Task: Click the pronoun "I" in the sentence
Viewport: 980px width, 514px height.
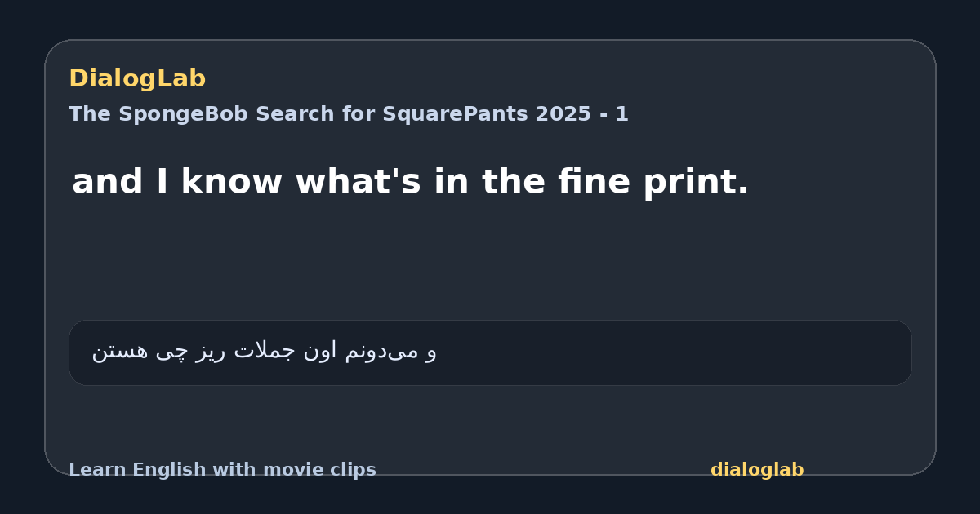Action: pyautogui.click(x=163, y=182)
